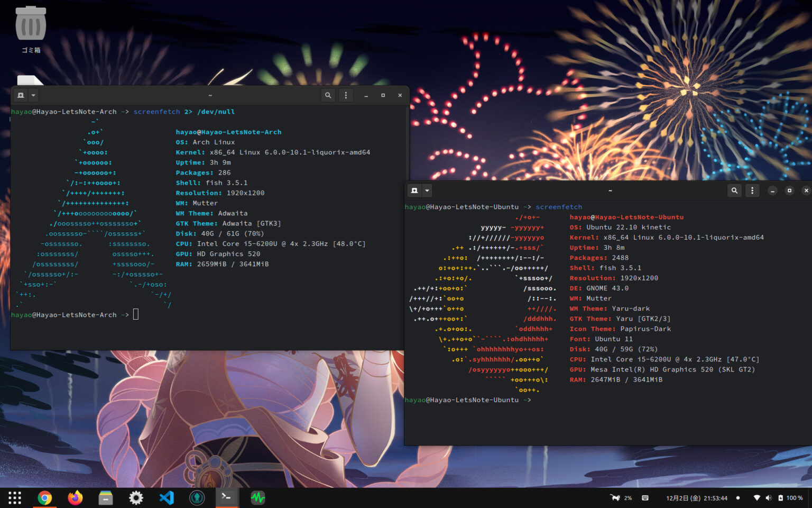Viewport: 812px width, 508px height.
Task: Click the cursor at the Arch terminal prompt
Action: click(136, 315)
